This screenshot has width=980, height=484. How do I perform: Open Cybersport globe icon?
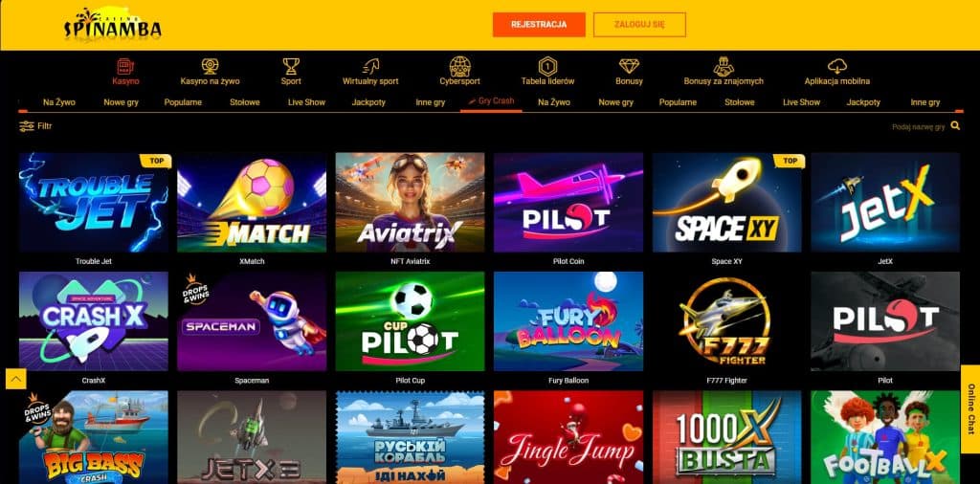pos(460,66)
